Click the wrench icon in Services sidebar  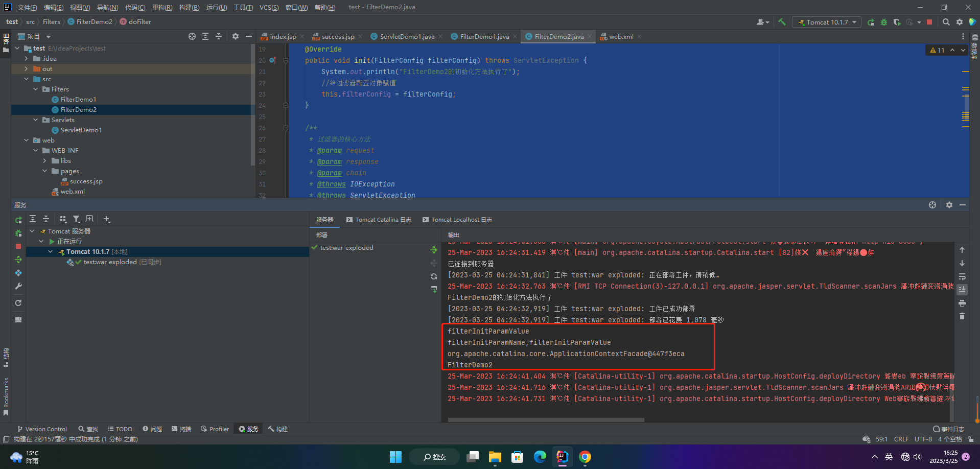tap(18, 286)
